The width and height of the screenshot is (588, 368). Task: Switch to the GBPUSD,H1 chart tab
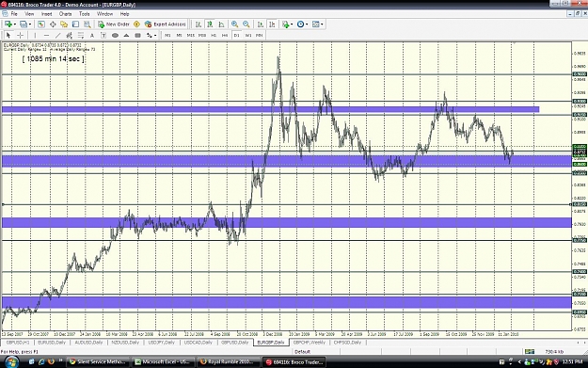click(x=18, y=343)
